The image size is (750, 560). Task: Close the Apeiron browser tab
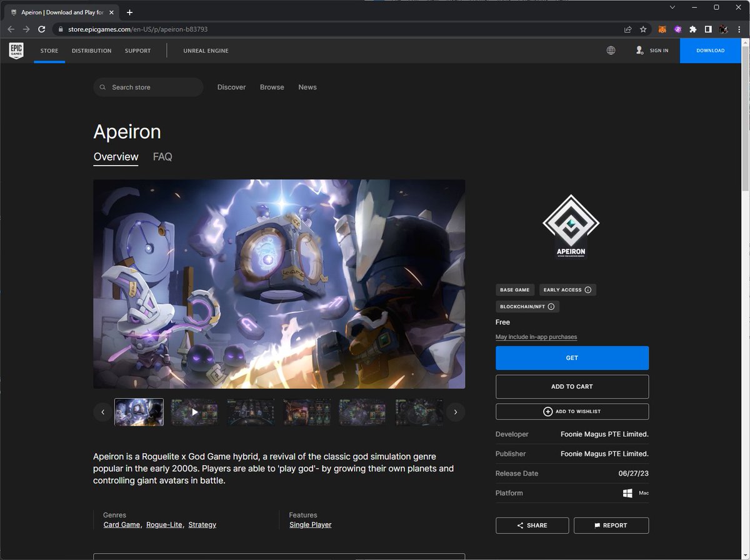point(112,12)
